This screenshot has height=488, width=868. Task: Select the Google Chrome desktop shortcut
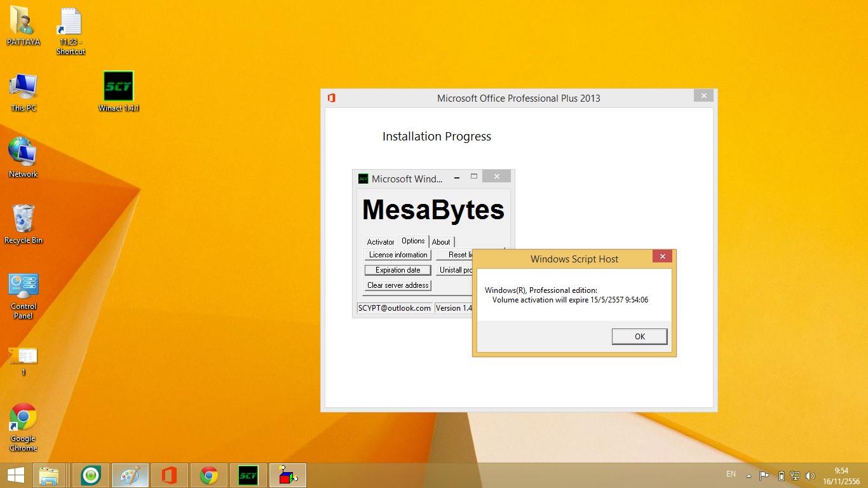24,427
